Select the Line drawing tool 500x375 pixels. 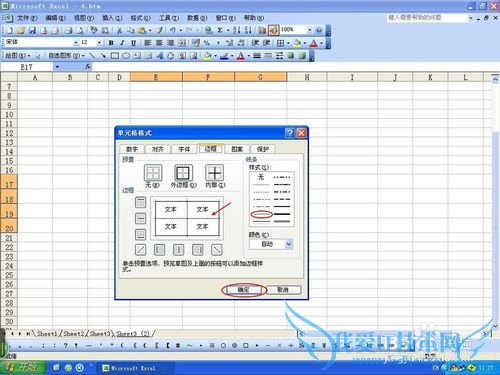click(92, 56)
